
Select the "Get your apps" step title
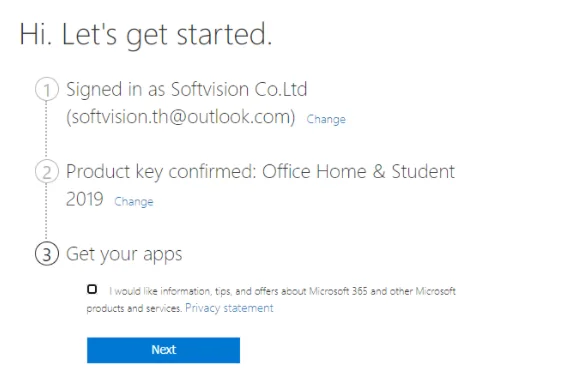point(124,254)
